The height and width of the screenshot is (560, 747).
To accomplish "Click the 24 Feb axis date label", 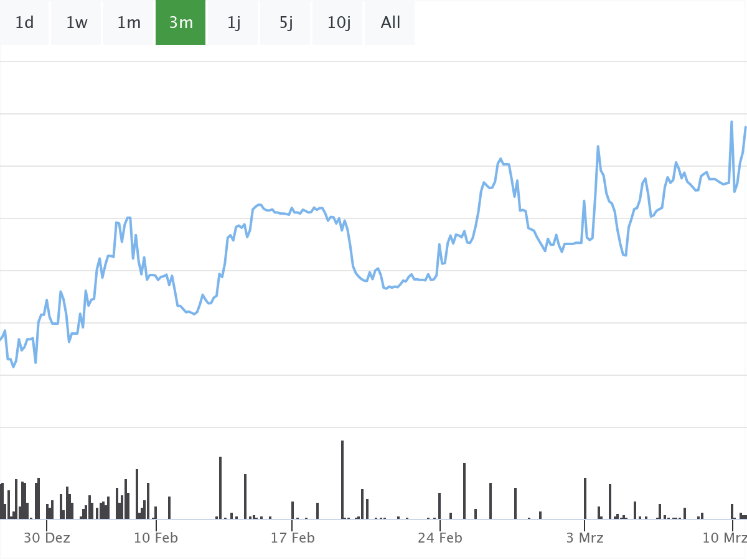I will [x=439, y=538].
